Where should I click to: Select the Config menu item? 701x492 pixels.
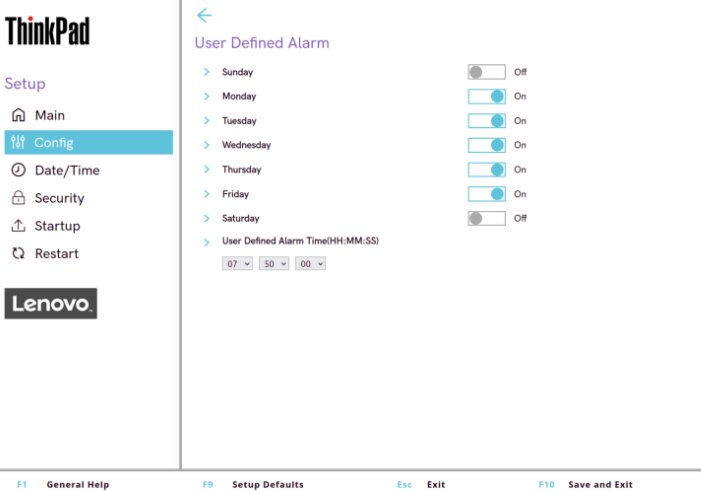89,142
